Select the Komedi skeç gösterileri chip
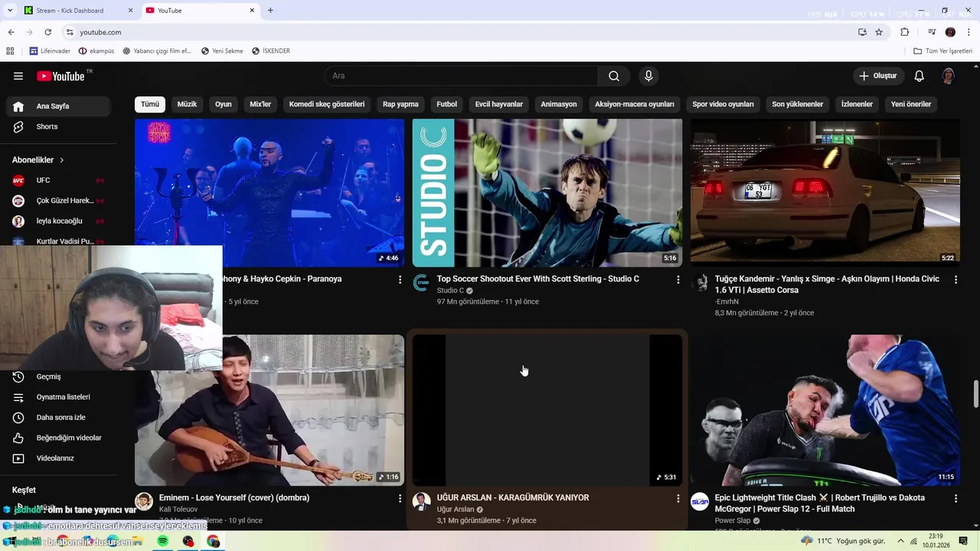980x551 pixels. point(327,104)
